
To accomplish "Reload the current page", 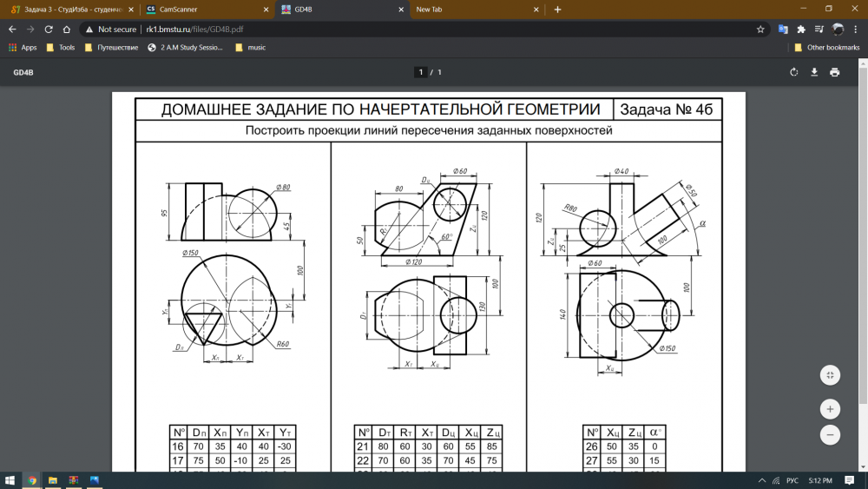I will tap(49, 29).
